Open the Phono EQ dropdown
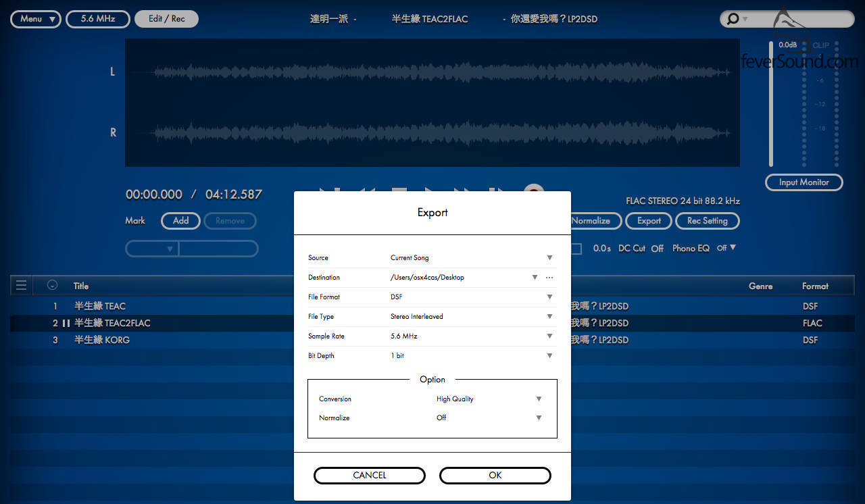This screenshot has height=504, width=865. (x=726, y=248)
